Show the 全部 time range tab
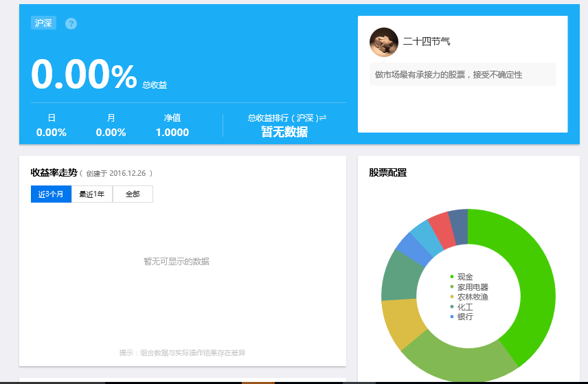Viewport: 588px width, 384px height. point(133,194)
